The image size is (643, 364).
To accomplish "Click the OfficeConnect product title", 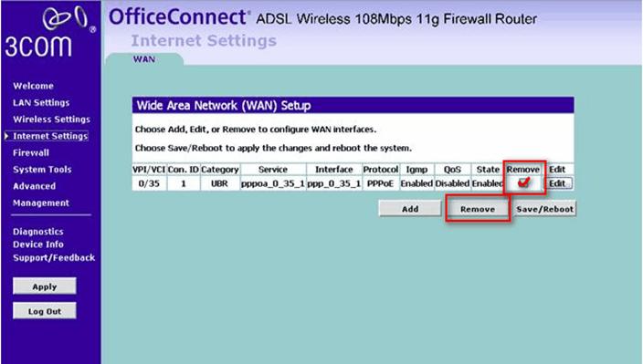I will tap(179, 17).
